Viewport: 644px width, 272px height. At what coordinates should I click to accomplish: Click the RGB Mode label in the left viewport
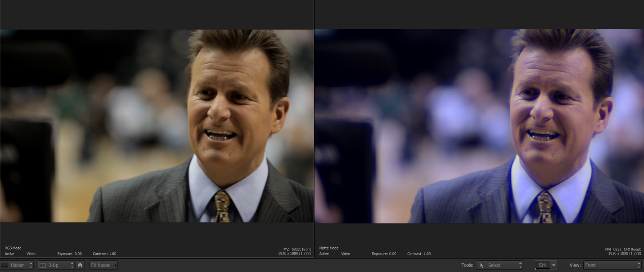[x=13, y=248]
